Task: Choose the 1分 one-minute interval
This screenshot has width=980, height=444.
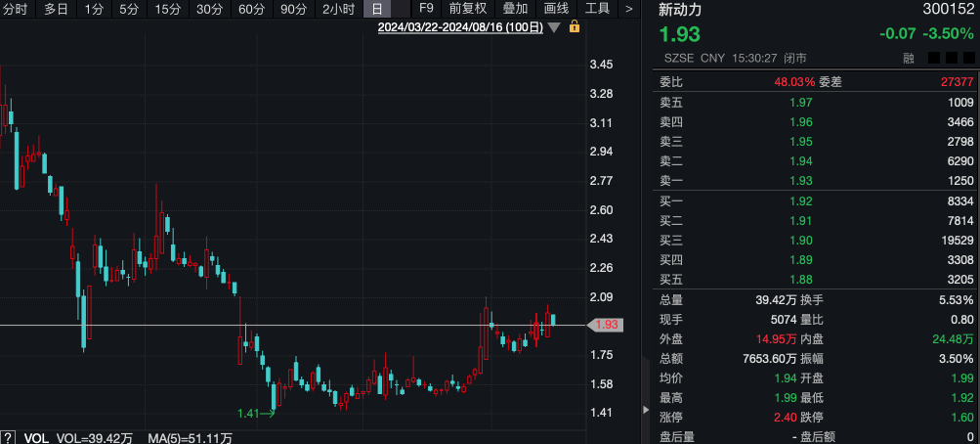Action: (x=93, y=9)
